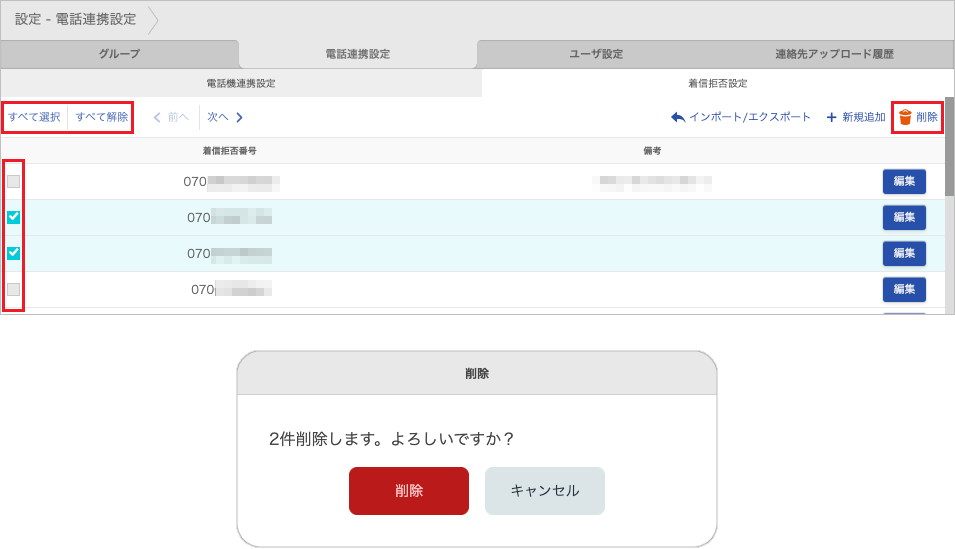Click 編集 button on the third row
Viewport: 955px width, 549px height.
pos(904,253)
